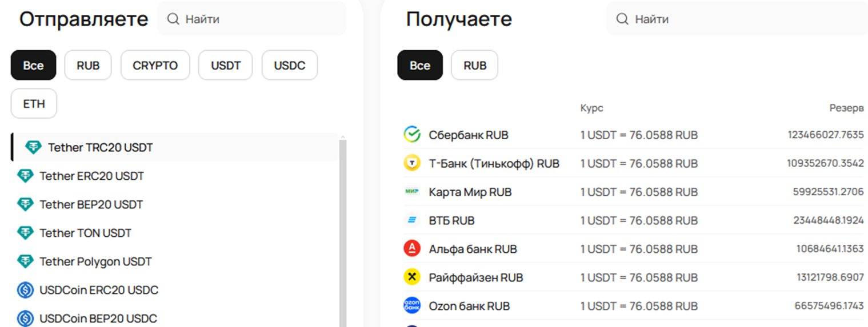Click the Tether TRC20 USDT coin icon
The image size is (868, 327).
click(x=34, y=147)
